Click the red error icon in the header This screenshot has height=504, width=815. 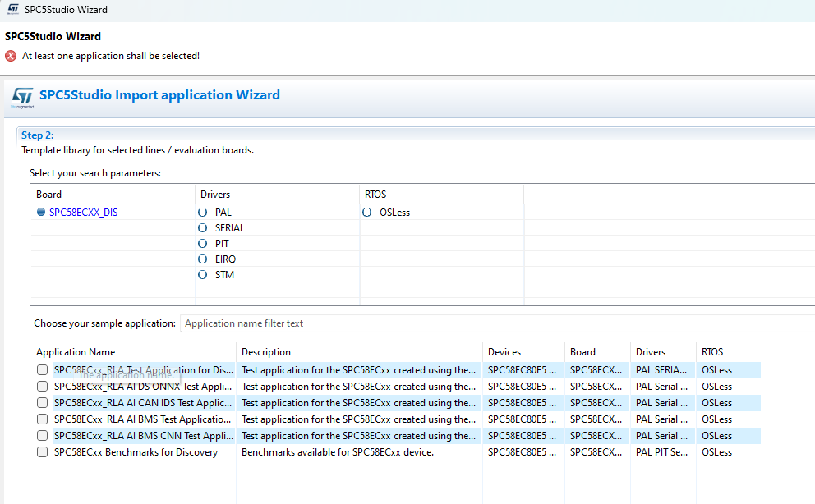pyautogui.click(x=11, y=56)
